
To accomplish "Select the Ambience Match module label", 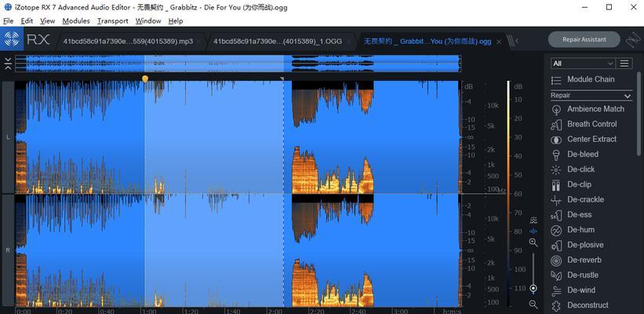I will pyautogui.click(x=595, y=109).
